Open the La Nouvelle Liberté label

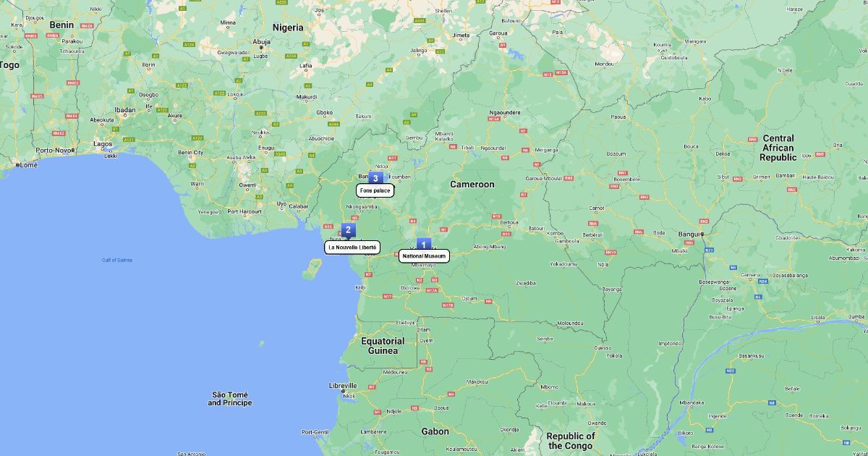pyautogui.click(x=352, y=248)
